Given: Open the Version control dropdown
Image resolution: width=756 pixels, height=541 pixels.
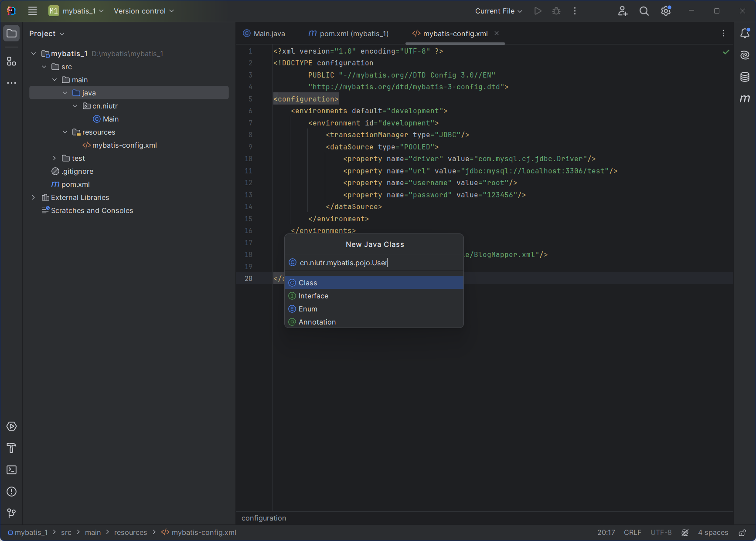Looking at the screenshot, I should pyautogui.click(x=143, y=11).
